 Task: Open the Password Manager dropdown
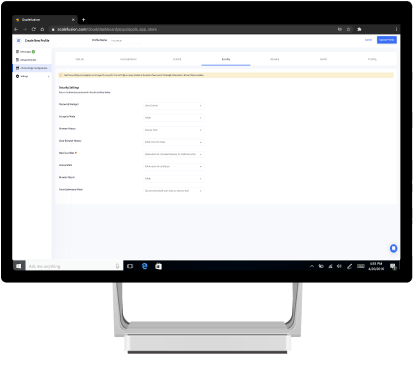coord(174,106)
